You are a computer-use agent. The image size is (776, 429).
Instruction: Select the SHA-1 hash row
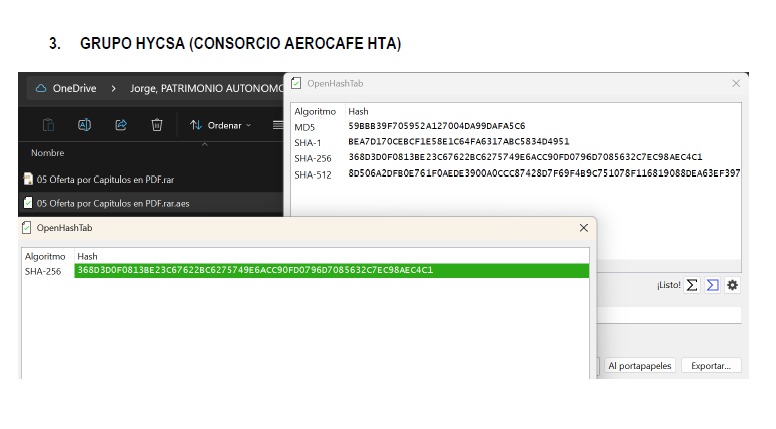(x=516, y=143)
